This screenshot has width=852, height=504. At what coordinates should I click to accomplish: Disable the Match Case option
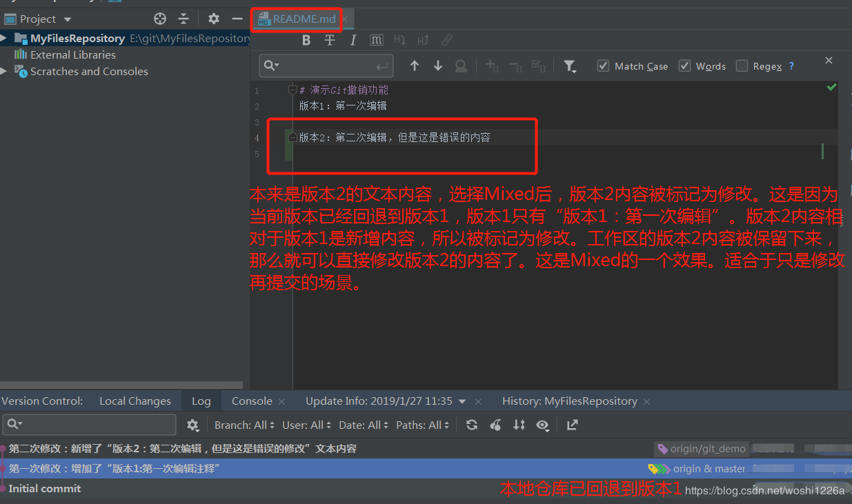[603, 66]
